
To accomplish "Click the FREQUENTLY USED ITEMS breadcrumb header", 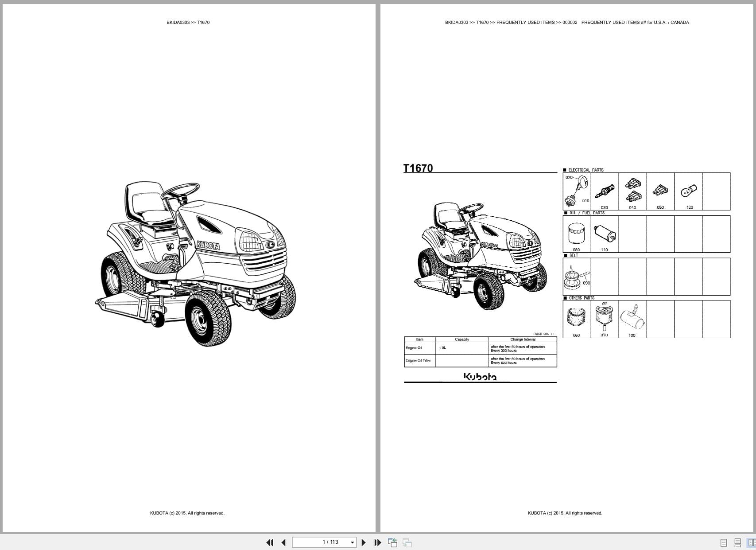I will [x=567, y=22].
